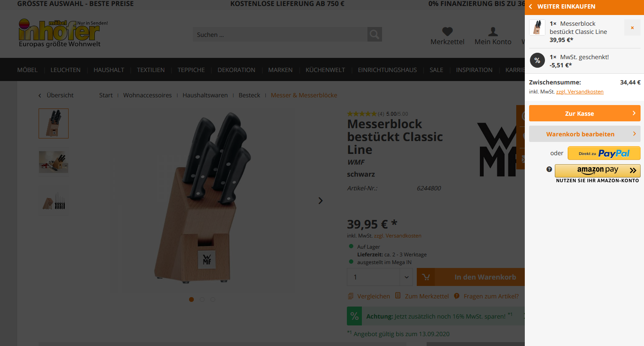Select the knives-laid-out third thumbnail
Screen dimensions: 644x346
54,200
